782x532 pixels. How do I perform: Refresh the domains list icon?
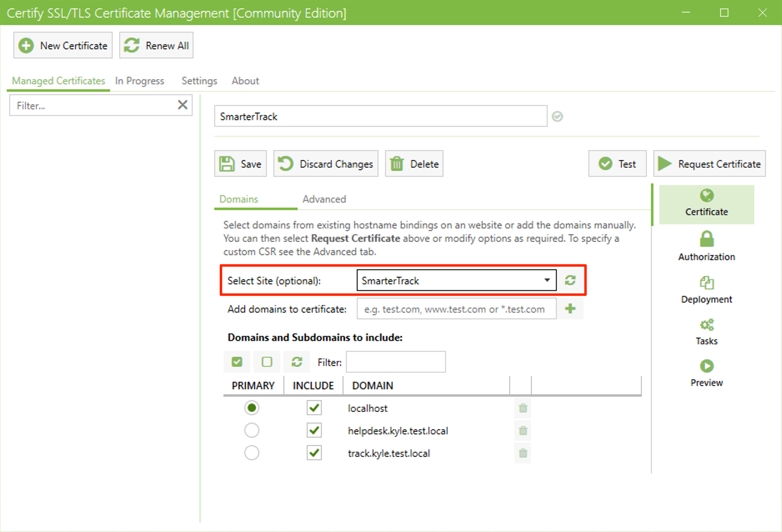(x=297, y=361)
